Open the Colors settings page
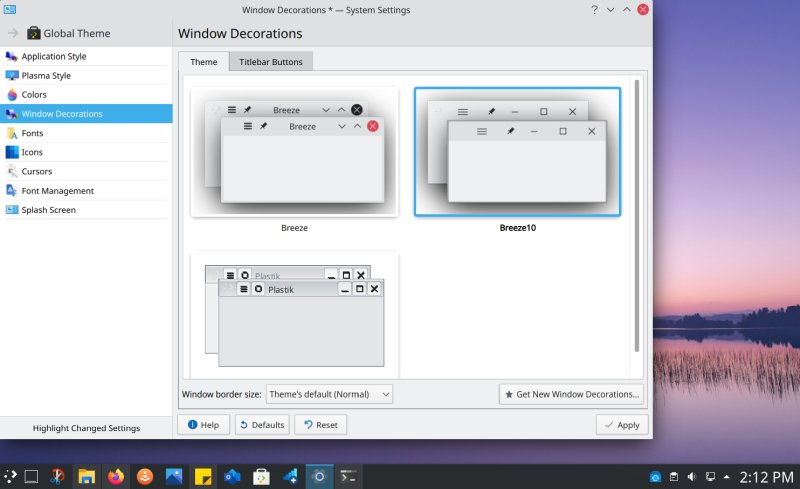The image size is (800, 489). click(34, 95)
